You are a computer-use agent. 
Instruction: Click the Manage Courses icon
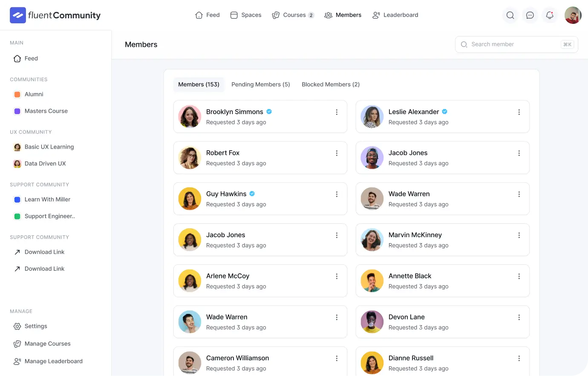point(17,344)
